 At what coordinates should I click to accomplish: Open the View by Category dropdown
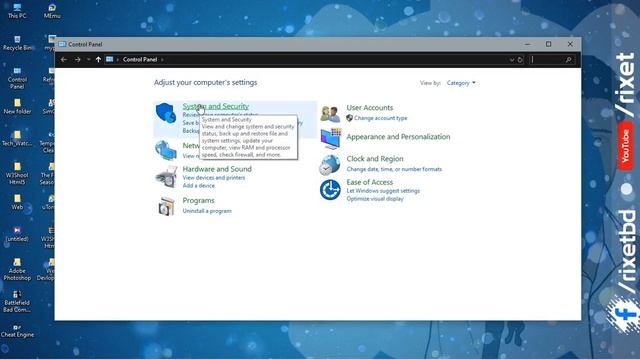click(x=461, y=83)
